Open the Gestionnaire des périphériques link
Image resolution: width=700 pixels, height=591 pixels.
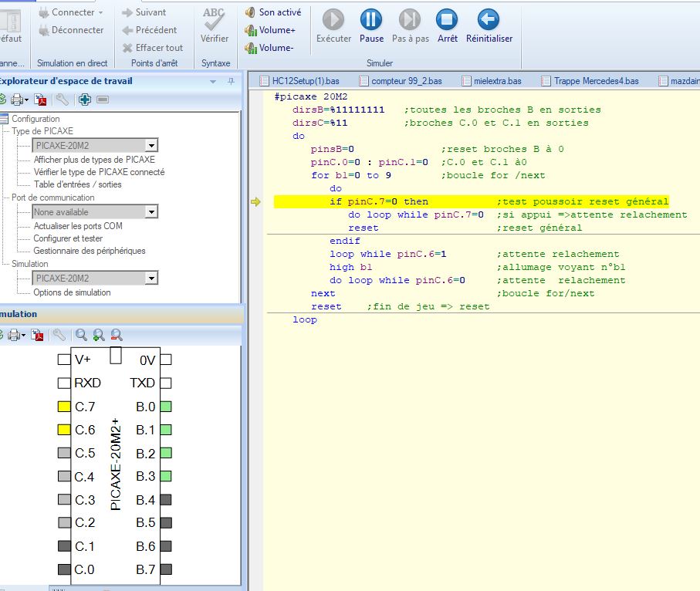[x=89, y=251]
